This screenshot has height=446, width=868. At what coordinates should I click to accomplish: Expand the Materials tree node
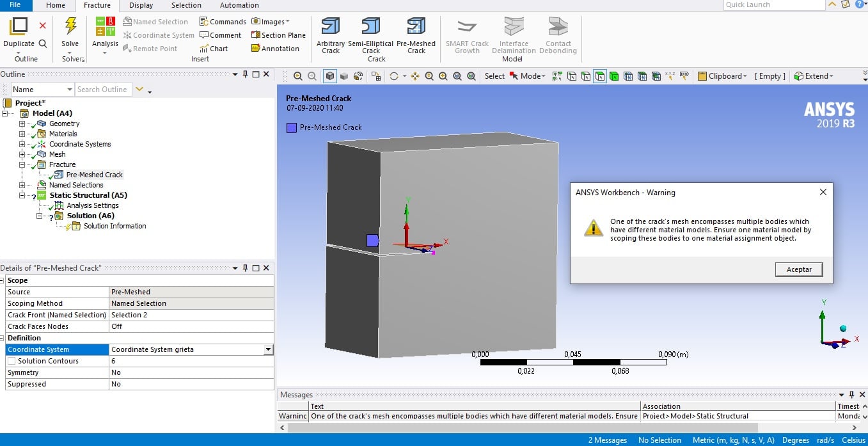pos(22,134)
